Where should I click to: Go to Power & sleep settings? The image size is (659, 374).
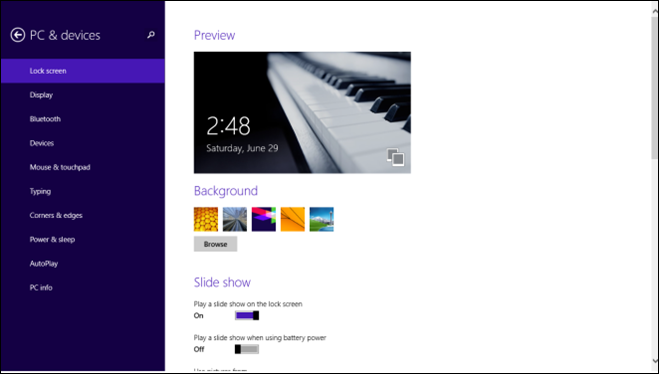(x=83, y=240)
